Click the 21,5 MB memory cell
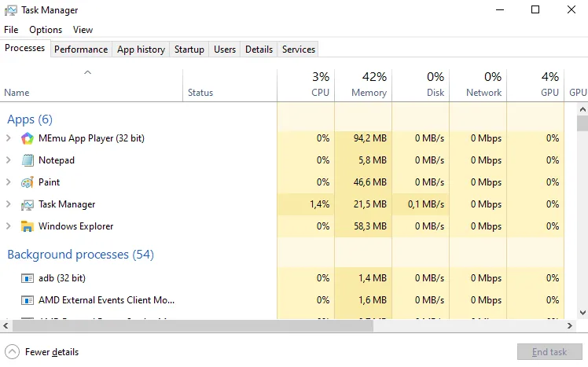Image resolution: width=588 pixels, height=367 pixels. point(363,204)
